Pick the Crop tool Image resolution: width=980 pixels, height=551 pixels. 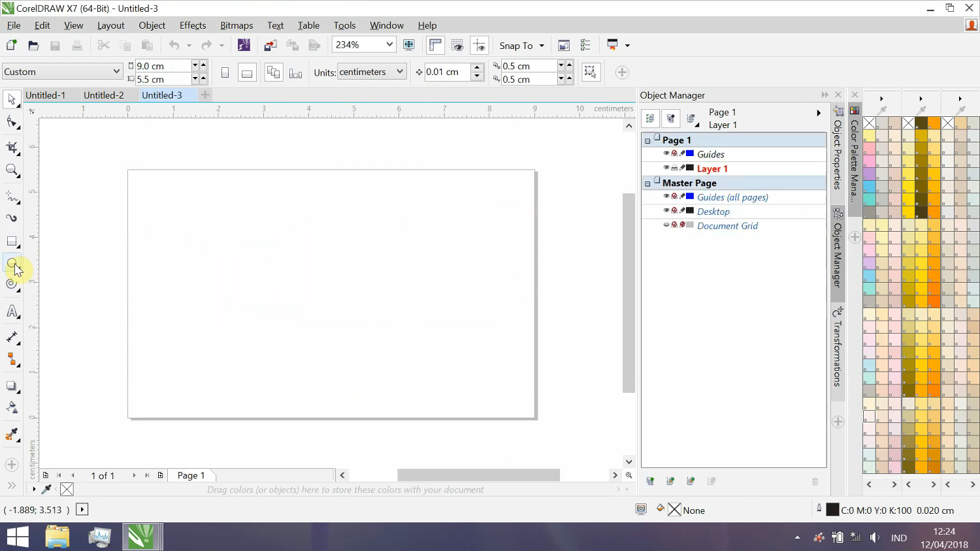pyautogui.click(x=12, y=148)
